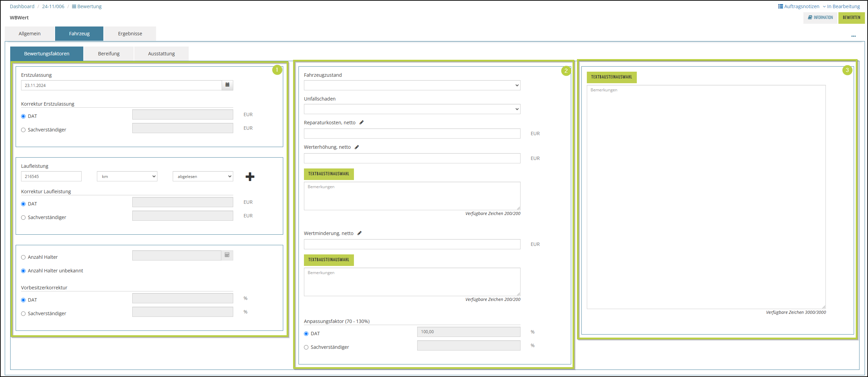
Task: Click the BEWERTEN button
Action: [x=851, y=18]
